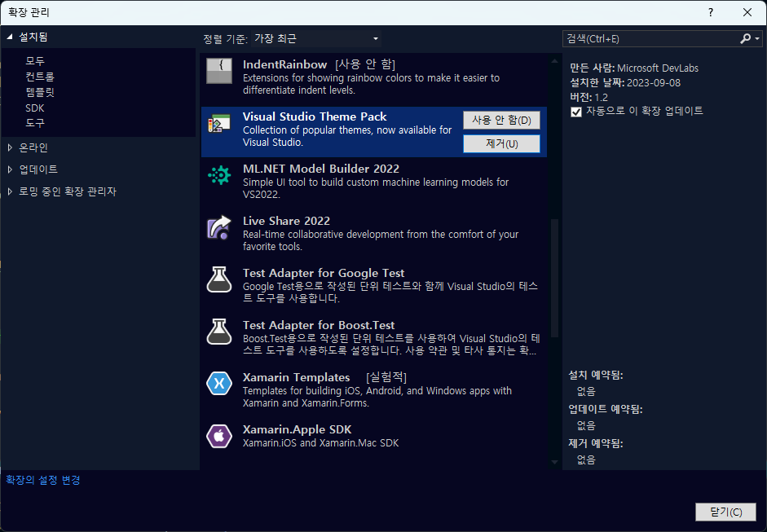Open the sort order dropdown 가장 최근
Viewport: 767px width, 532px height.
pyautogui.click(x=316, y=38)
